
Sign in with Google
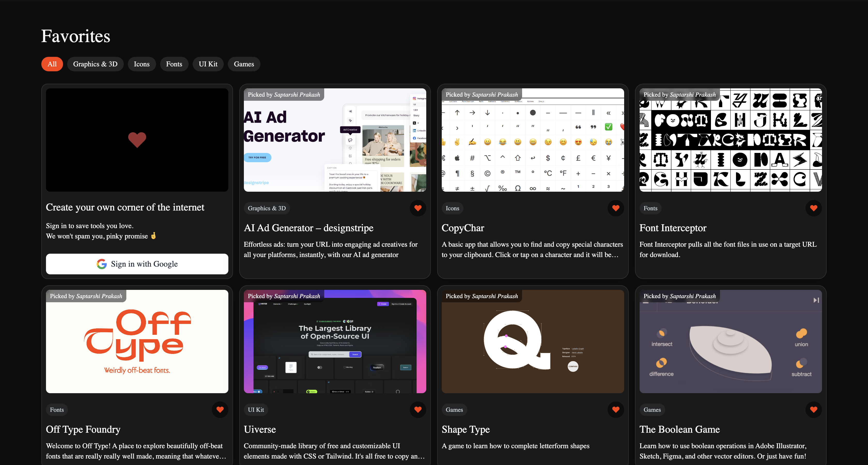137,264
